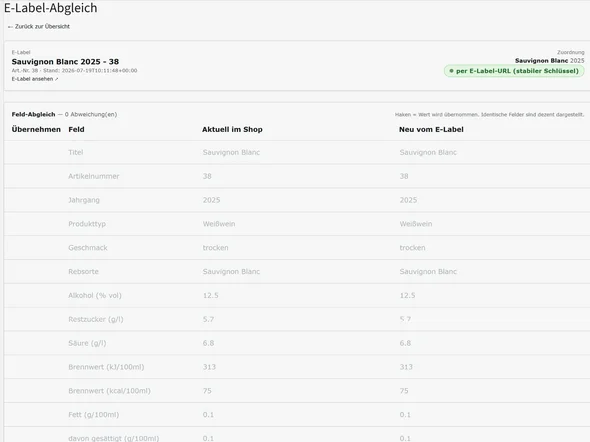The height and width of the screenshot is (442, 590).
Task: Go back via Zurück zur Übersicht link
Action: click(x=39, y=26)
